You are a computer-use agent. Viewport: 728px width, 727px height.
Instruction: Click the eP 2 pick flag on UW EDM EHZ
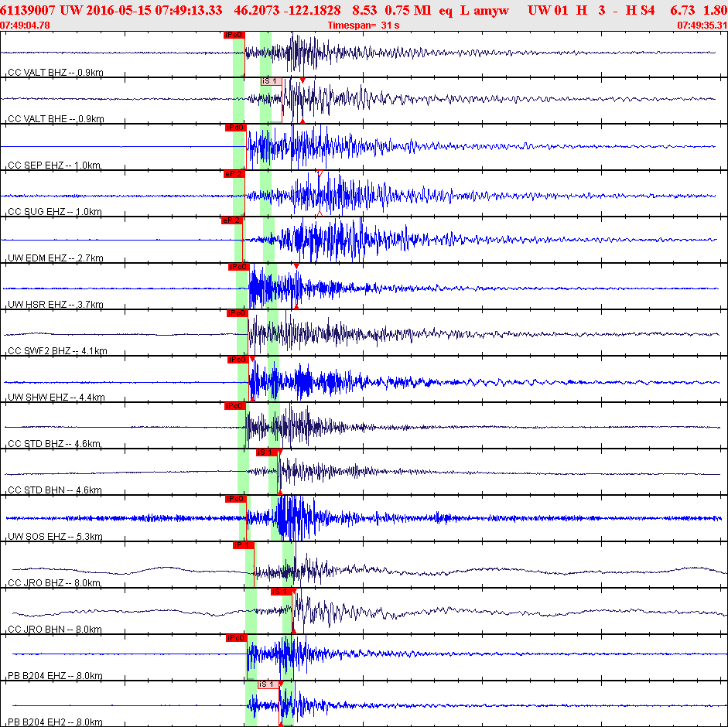click(x=232, y=220)
